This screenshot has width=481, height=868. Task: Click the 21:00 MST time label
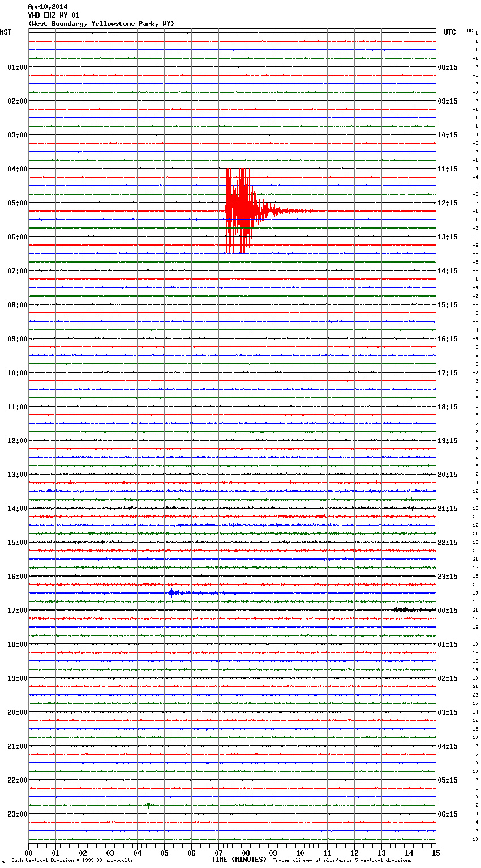[18, 746]
